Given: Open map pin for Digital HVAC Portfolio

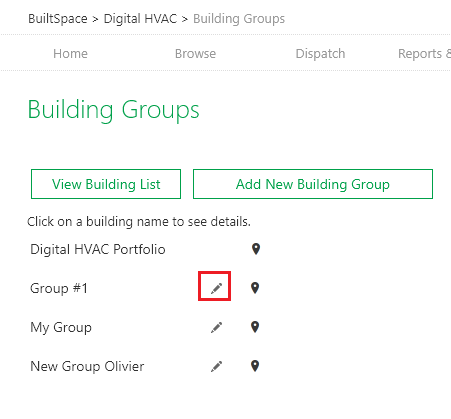Looking at the screenshot, I should pos(256,249).
